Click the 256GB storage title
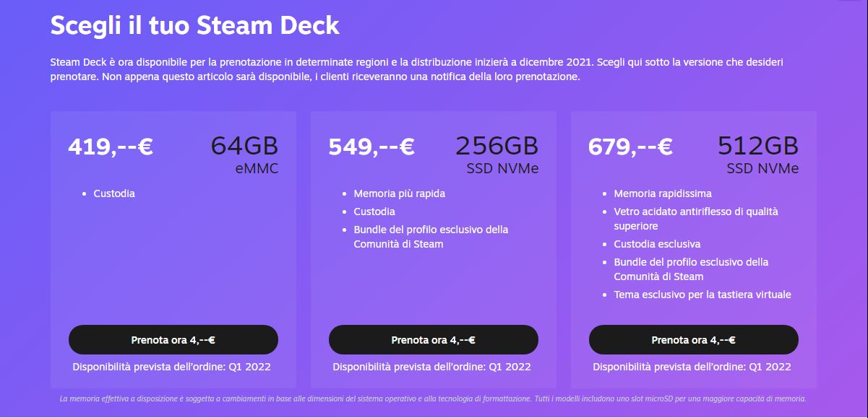 click(x=497, y=146)
